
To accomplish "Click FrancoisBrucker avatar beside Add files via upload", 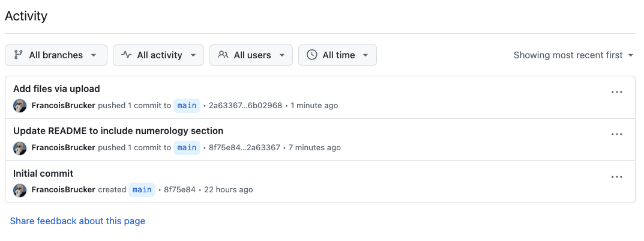I will coord(20,106).
